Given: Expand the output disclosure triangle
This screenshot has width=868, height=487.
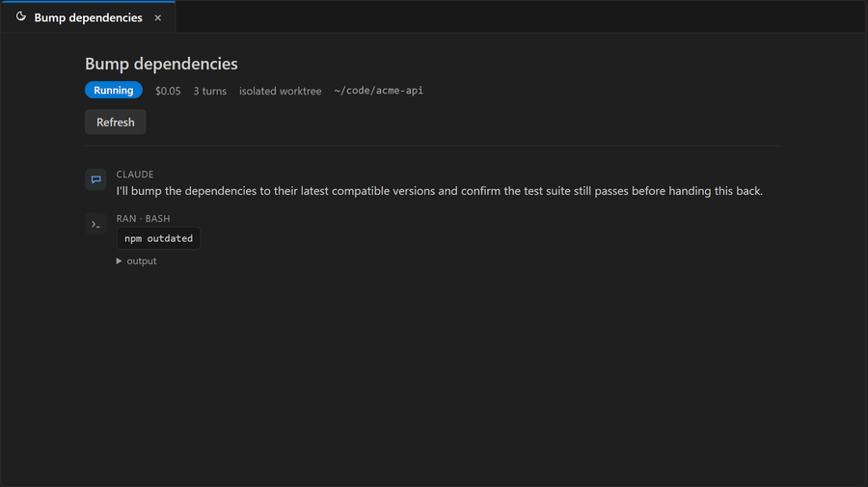Looking at the screenshot, I should pos(119,260).
